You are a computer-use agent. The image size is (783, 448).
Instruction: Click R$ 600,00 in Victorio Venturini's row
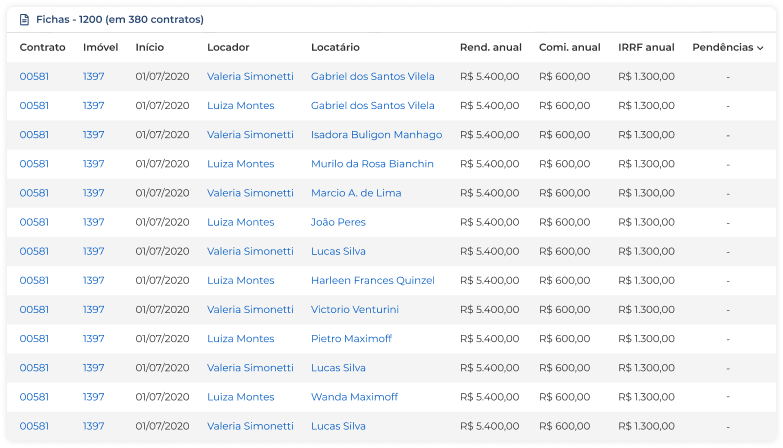coord(564,310)
